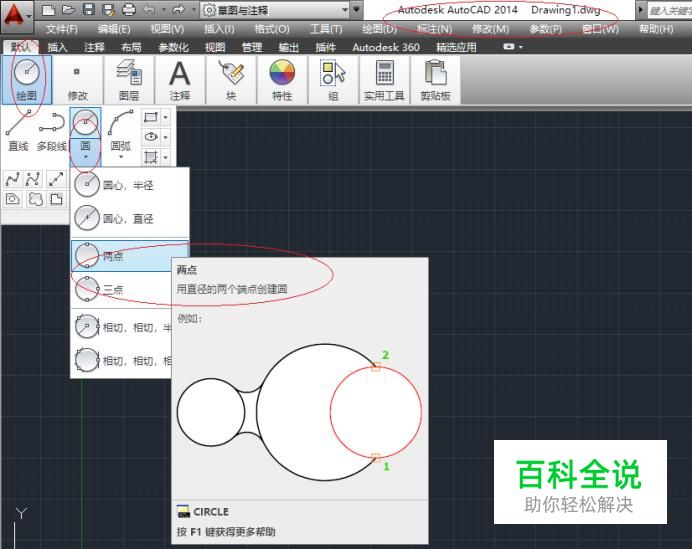Click the 实用工具 calculator panel button
Screen dimensions: 692x549
384,80
